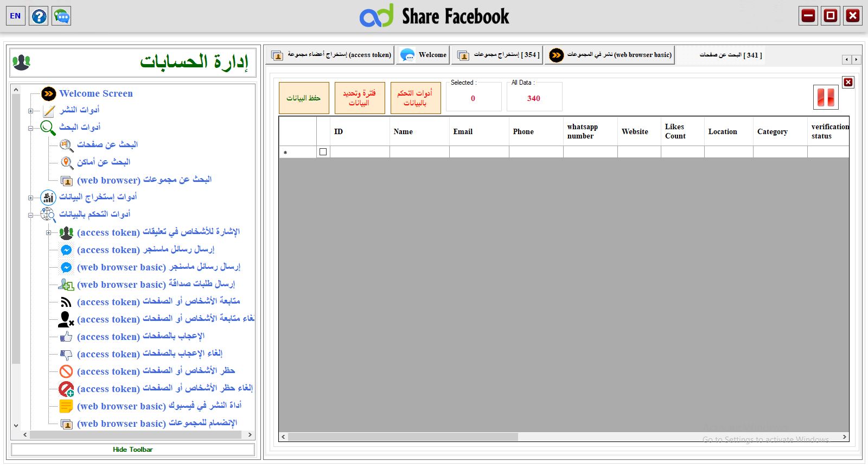Click the RSS follow icon for متابعة الأشخاص

(66, 302)
